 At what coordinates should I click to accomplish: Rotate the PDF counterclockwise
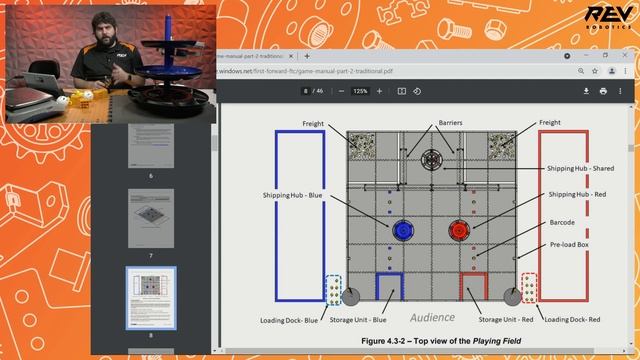tap(417, 91)
